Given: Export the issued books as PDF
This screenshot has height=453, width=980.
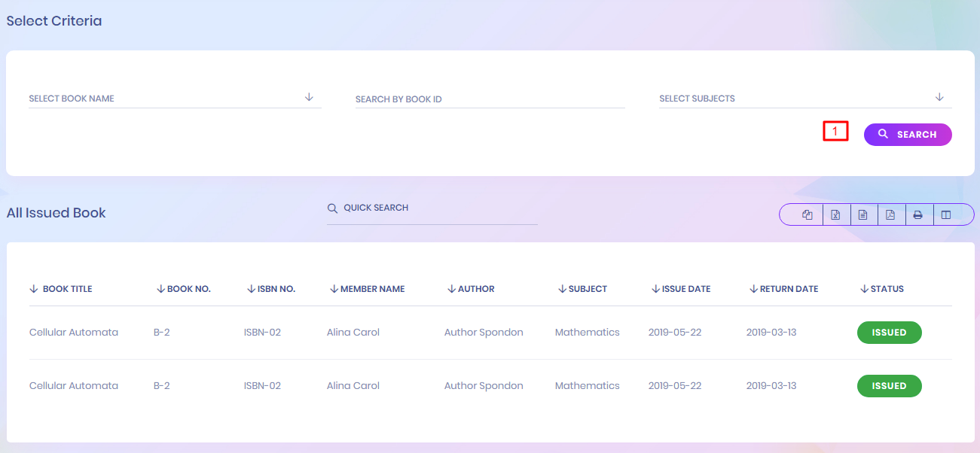Looking at the screenshot, I should pos(890,215).
